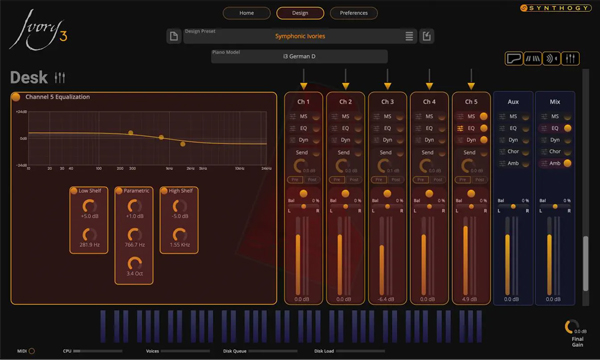Image resolution: width=600 pixels, height=360 pixels.
Task: Click the Ch 5 Dyn settings icon
Action: [460, 140]
